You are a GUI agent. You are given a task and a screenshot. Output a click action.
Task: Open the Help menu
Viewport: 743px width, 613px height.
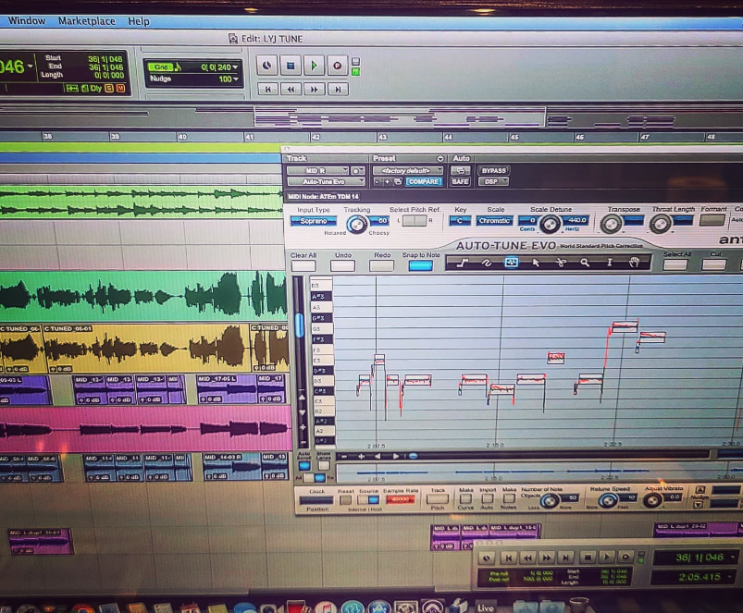pos(138,21)
